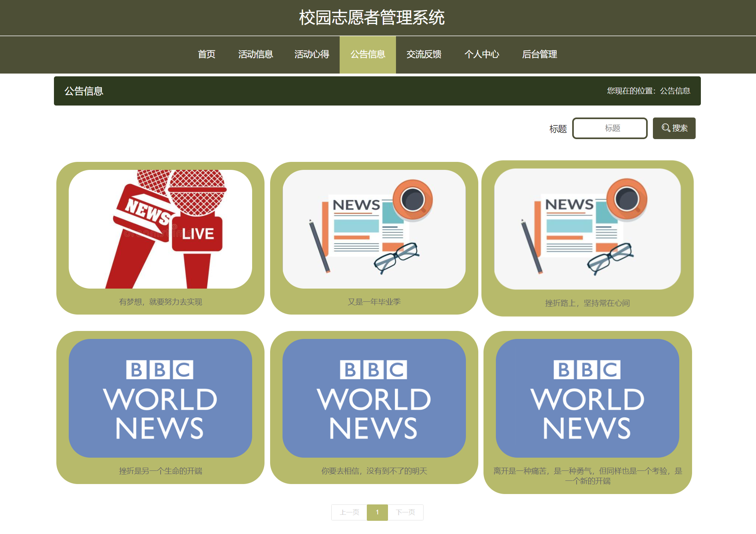Image resolution: width=756 pixels, height=534 pixels.
Task: Click the breadcrumb text 您现在的位置: 公告信息
Action: [649, 91]
